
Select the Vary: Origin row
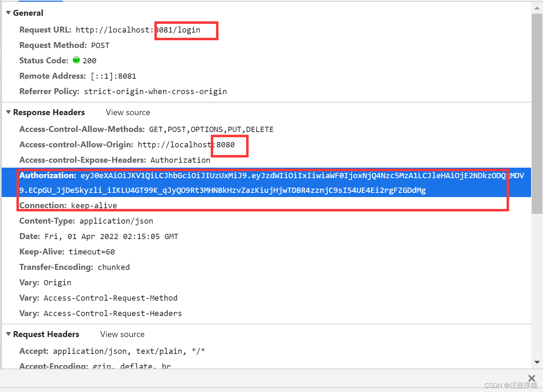[266, 282]
